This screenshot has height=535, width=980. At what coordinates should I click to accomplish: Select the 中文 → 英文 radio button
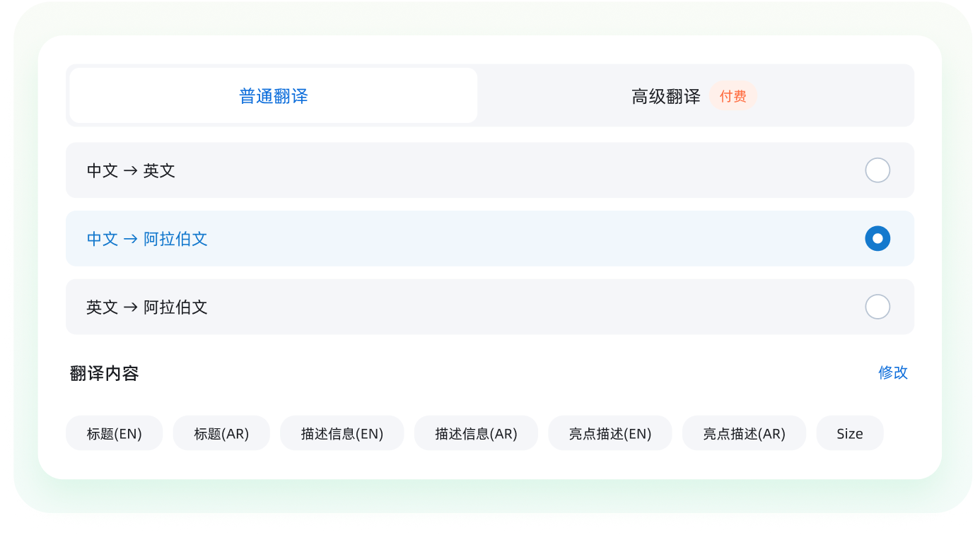click(877, 170)
